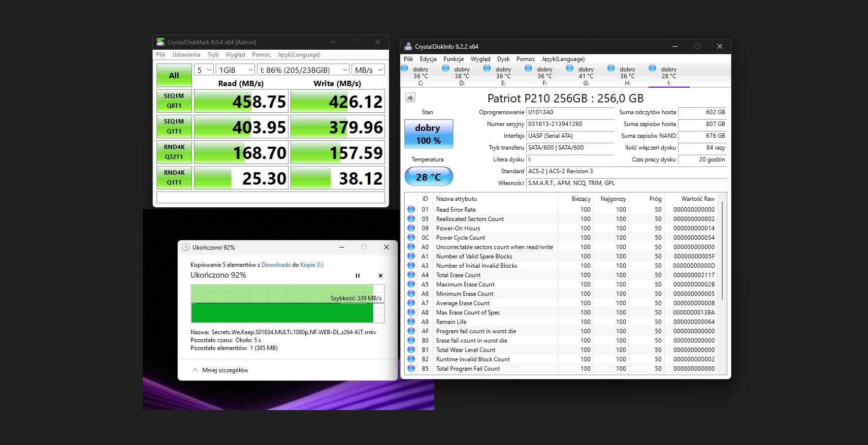Select drive C: status orb icon
The height and width of the screenshot is (445, 868).
click(405, 69)
